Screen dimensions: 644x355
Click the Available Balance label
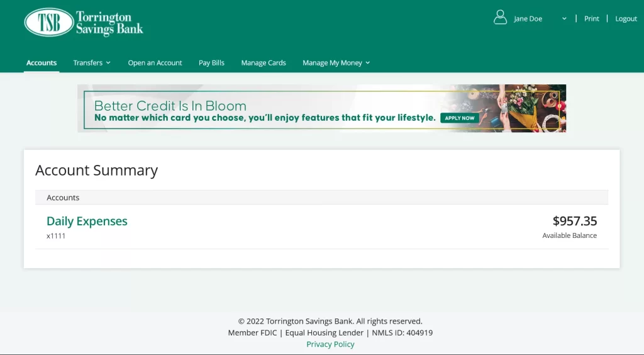569,235
